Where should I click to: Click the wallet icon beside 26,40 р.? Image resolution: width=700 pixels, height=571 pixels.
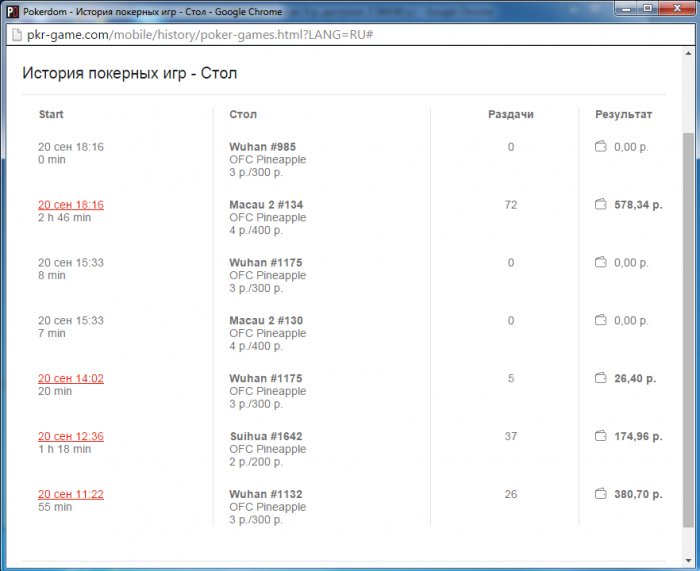tap(600, 378)
